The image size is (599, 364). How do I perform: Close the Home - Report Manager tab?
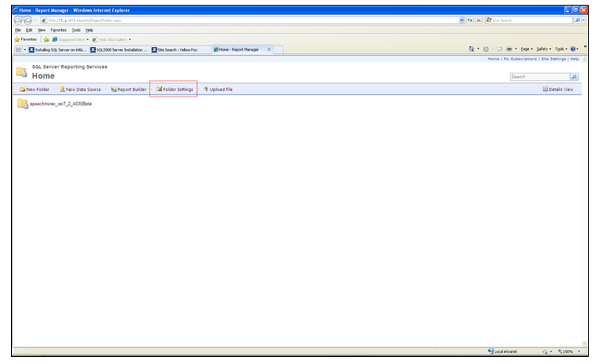pos(269,50)
